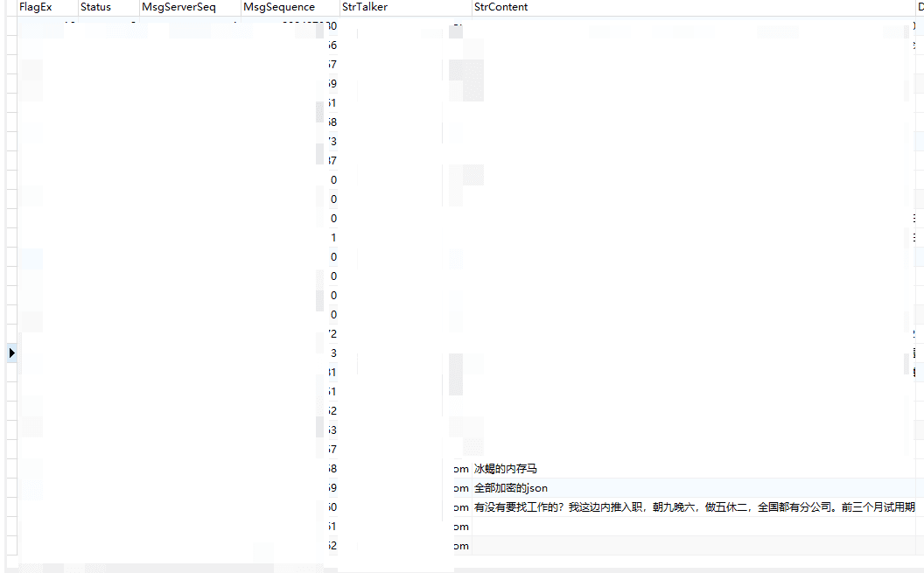Select StrTalker cell beside 全部加密的json
Screen dimensions: 924x573
pyautogui.click(x=404, y=488)
